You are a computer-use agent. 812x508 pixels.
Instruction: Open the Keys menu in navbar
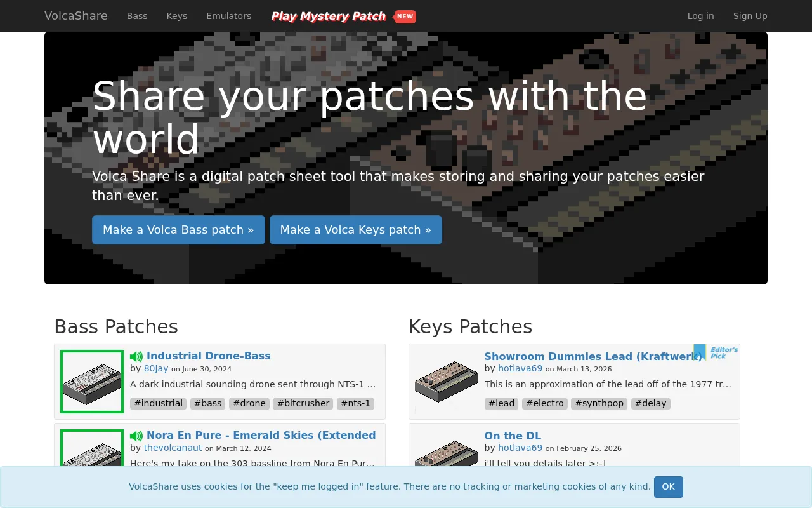tap(177, 16)
